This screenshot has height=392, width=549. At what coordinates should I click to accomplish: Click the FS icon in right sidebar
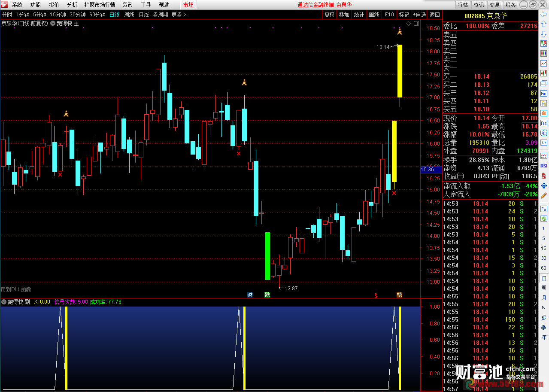click(x=543, y=209)
